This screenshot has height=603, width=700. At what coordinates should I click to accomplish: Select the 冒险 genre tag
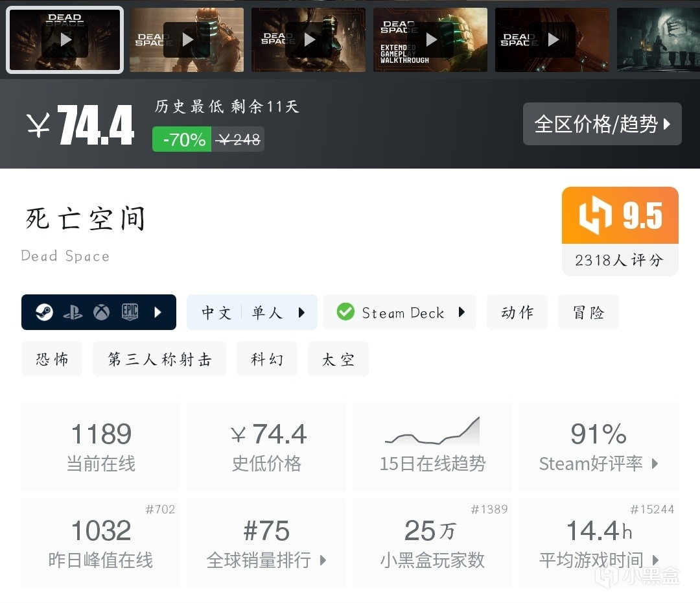(589, 313)
